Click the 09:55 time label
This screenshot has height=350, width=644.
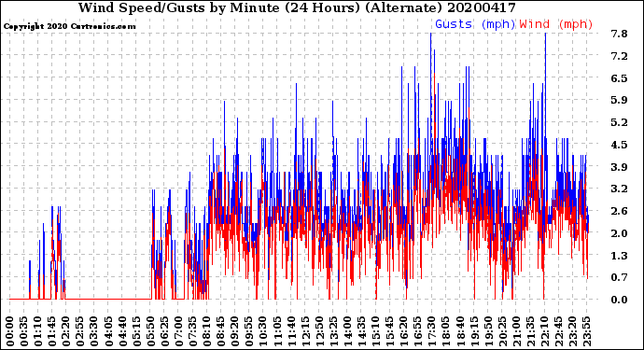tap(249, 331)
